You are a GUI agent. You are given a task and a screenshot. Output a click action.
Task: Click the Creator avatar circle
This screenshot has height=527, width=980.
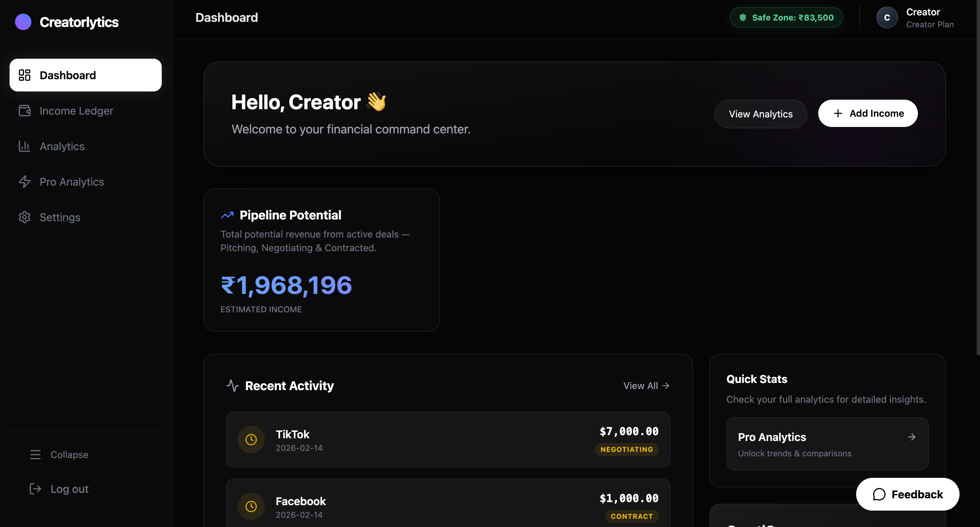887,17
